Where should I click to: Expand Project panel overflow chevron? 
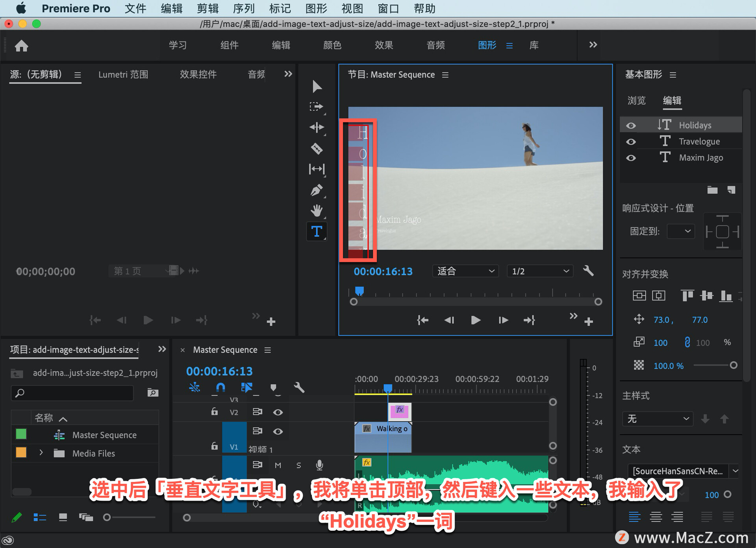[162, 349]
